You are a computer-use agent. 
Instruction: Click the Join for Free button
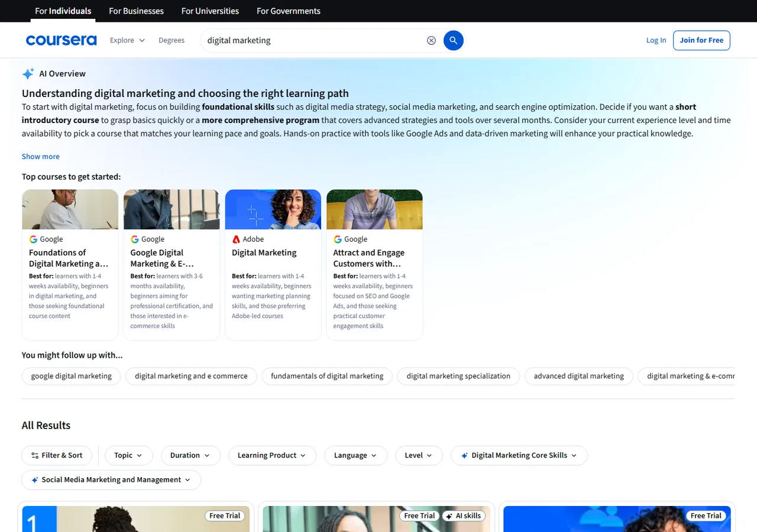tap(701, 40)
